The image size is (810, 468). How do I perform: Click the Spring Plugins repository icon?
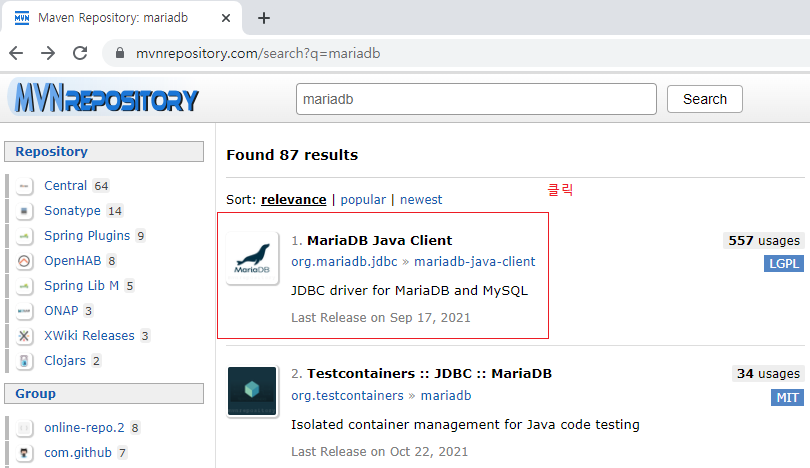coord(24,236)
